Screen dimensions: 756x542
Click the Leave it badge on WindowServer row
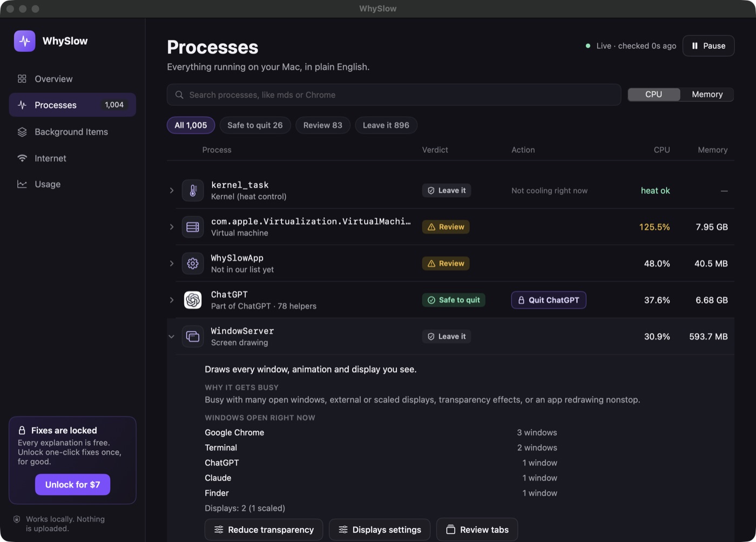tap(447, 336)
